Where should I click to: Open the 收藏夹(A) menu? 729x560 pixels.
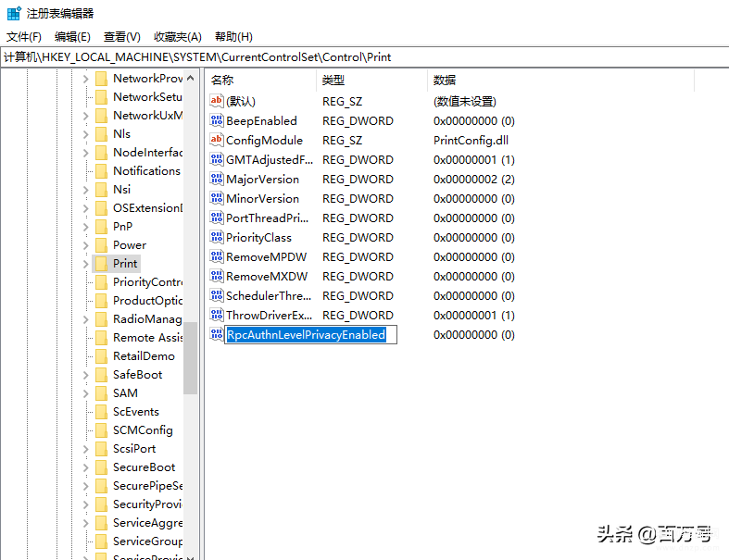tap(178, 37)
